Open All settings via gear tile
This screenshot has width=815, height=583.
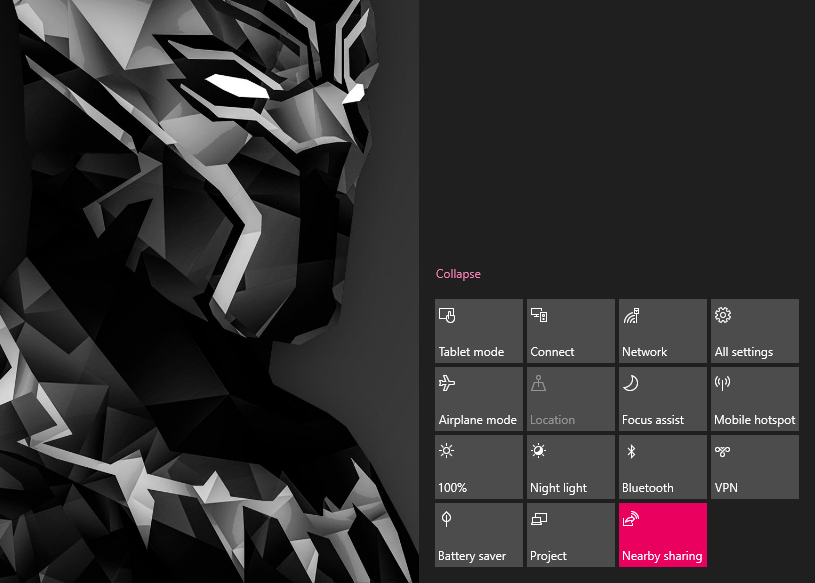click(755, 331)
